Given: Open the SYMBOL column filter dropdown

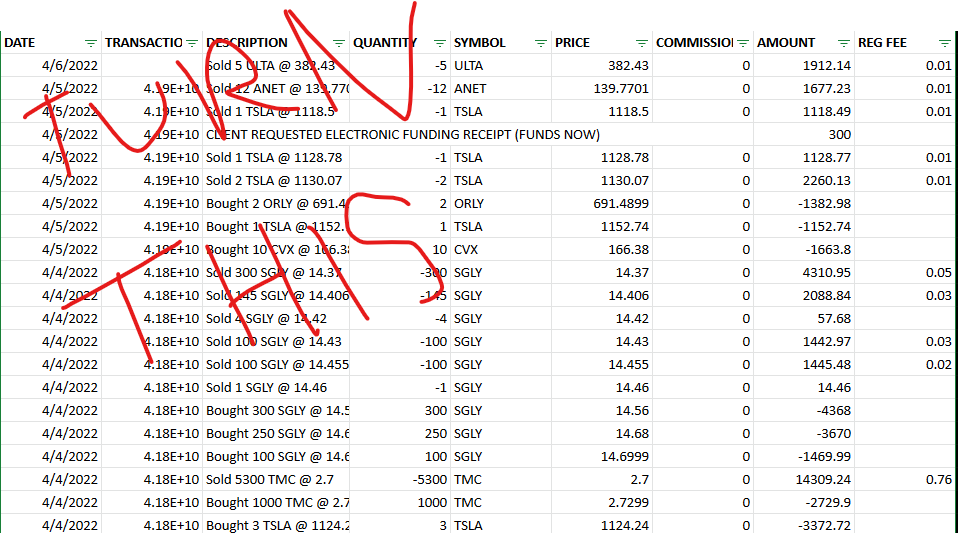Looking at the screenshot, I should [x=541, y=43].
